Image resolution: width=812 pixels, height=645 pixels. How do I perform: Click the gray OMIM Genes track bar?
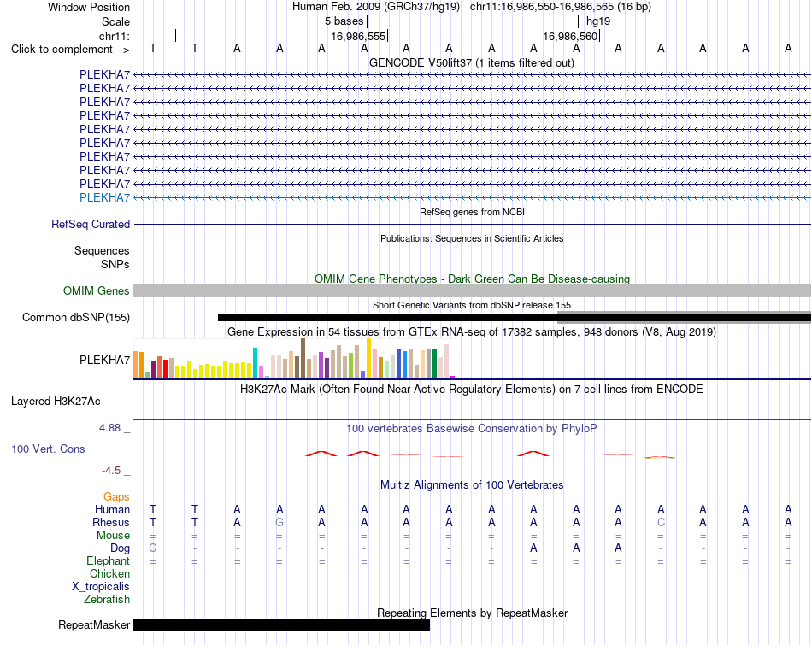tap(472, 291)
